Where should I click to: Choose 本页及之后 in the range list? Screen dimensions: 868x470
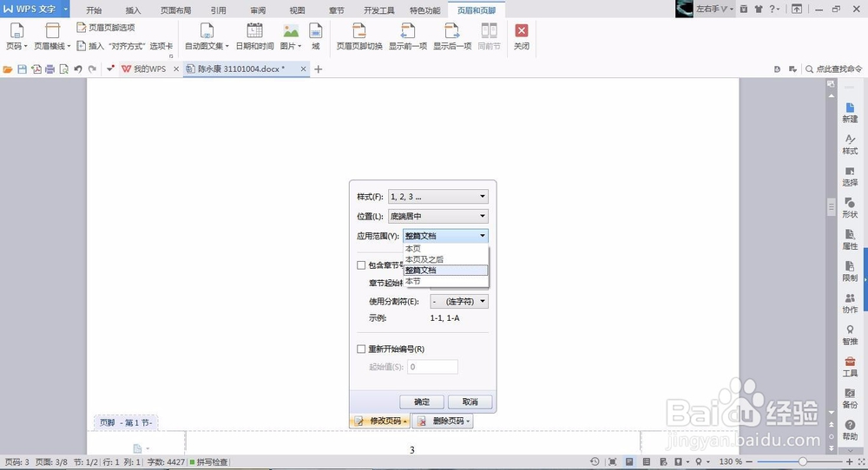point(446,259)
